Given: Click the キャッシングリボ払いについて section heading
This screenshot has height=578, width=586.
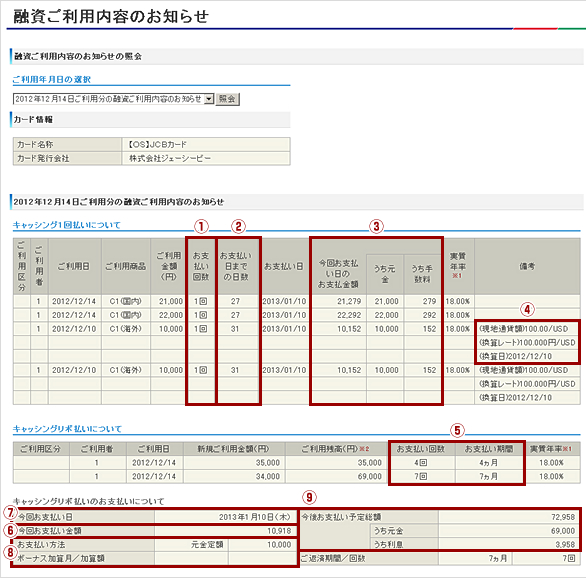Looking at the screenshot, I should 67,429.
